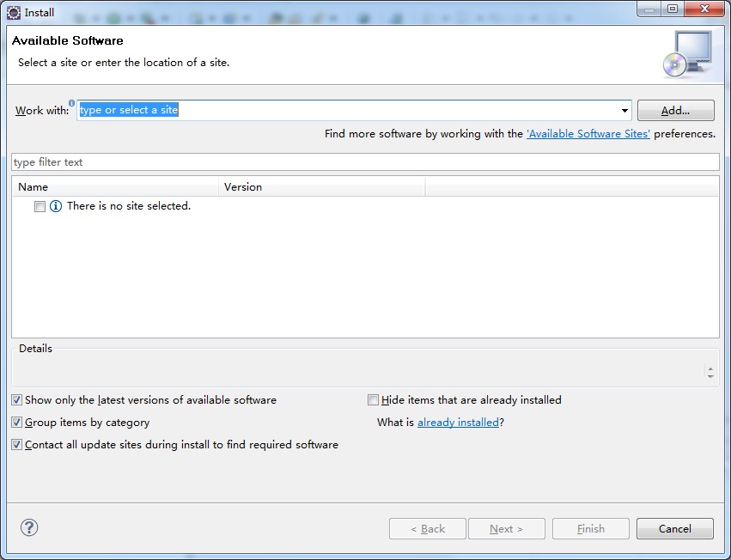
Task: Enable 'Hide items that are already installed'
Action: pyautogui.click(x=373, y=400)
